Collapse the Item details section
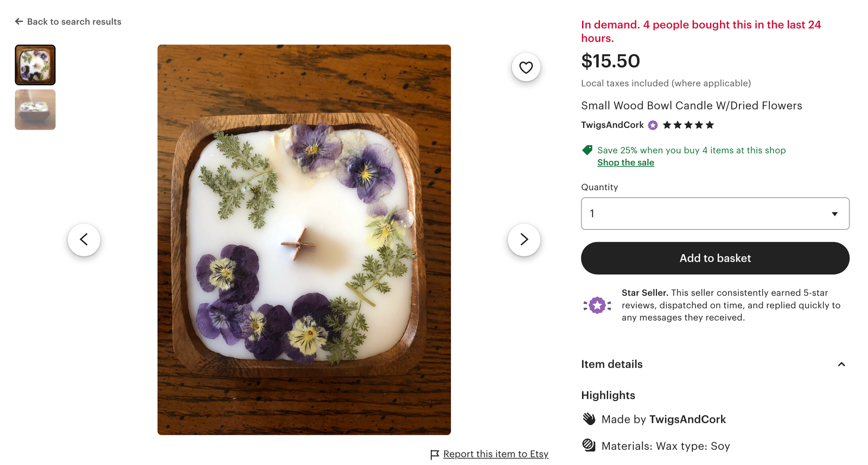Image resolution: width=868 pixels, height=465 pixels. 841,364
